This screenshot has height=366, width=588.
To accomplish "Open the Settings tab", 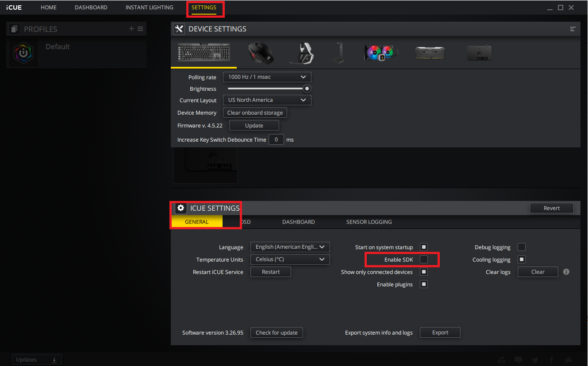I will coord(204,8).
